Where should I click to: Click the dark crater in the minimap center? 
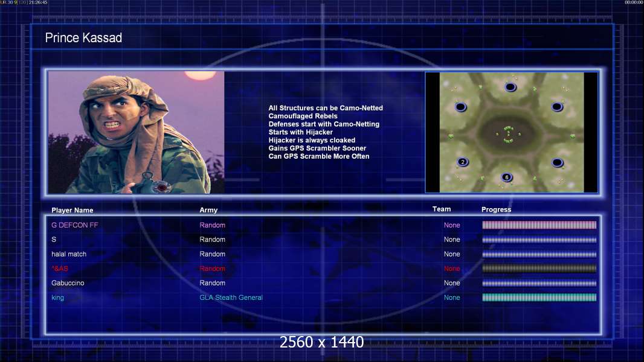(x=509, y=134)
